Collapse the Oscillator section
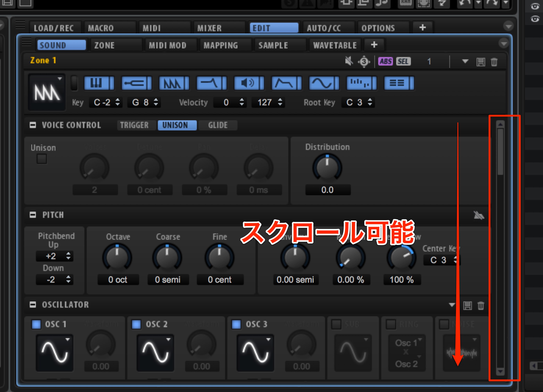This screenshot has width=543, height=392. 33,305
